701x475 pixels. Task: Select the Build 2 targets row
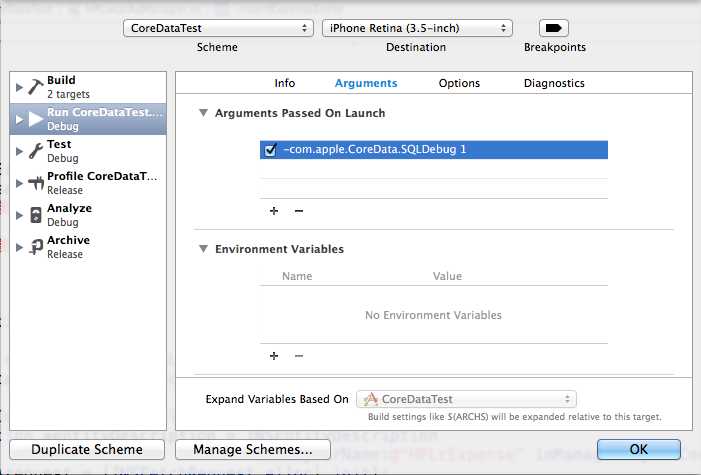point(88,87)
